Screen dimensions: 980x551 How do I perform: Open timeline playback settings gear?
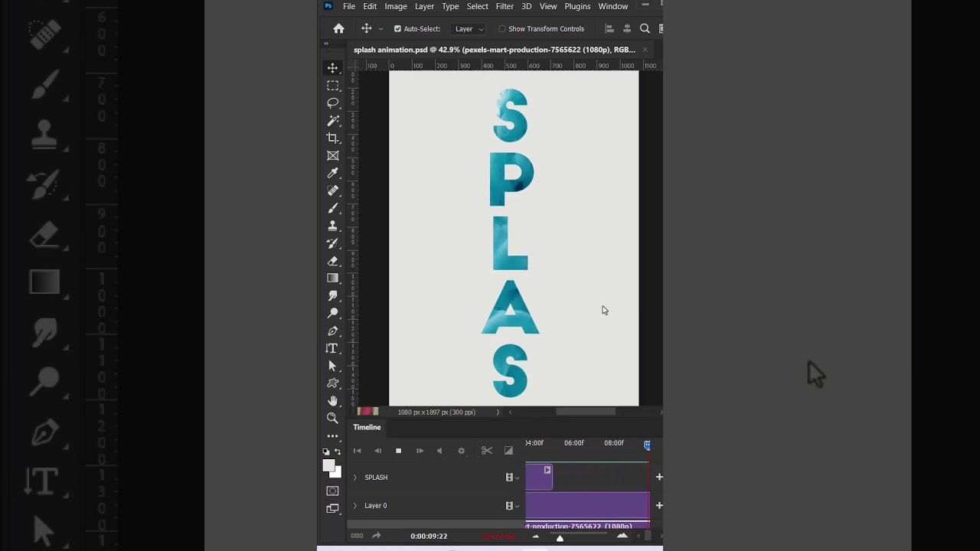pos(461,451)
